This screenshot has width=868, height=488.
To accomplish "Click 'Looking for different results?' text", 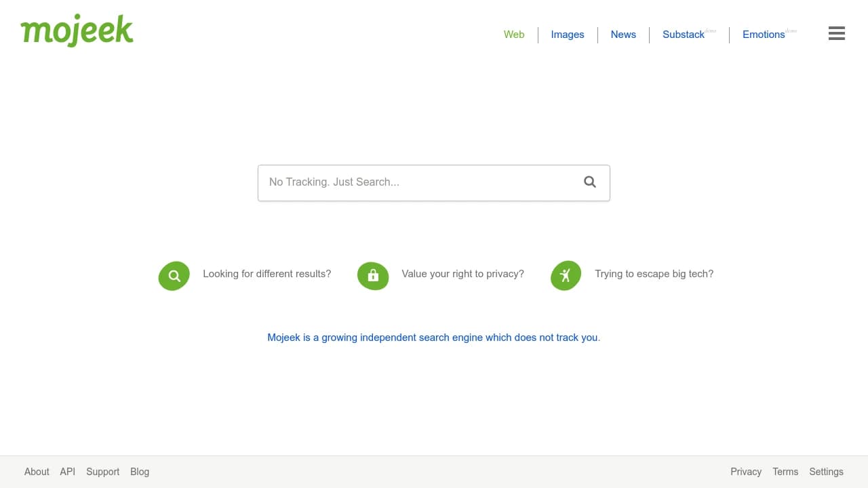I will click(267, 274).
